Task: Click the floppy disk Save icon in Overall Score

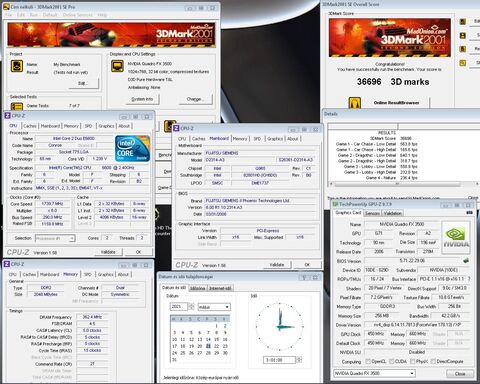Action: tap(462, 35)
